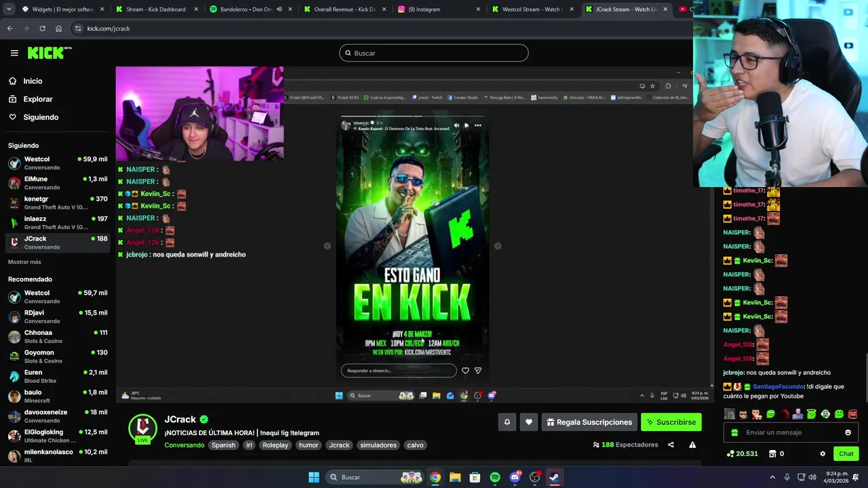Toggle stream notifications bell for JCrack
This screenshot has width=868, height=488.
click(x=507, y=422)
